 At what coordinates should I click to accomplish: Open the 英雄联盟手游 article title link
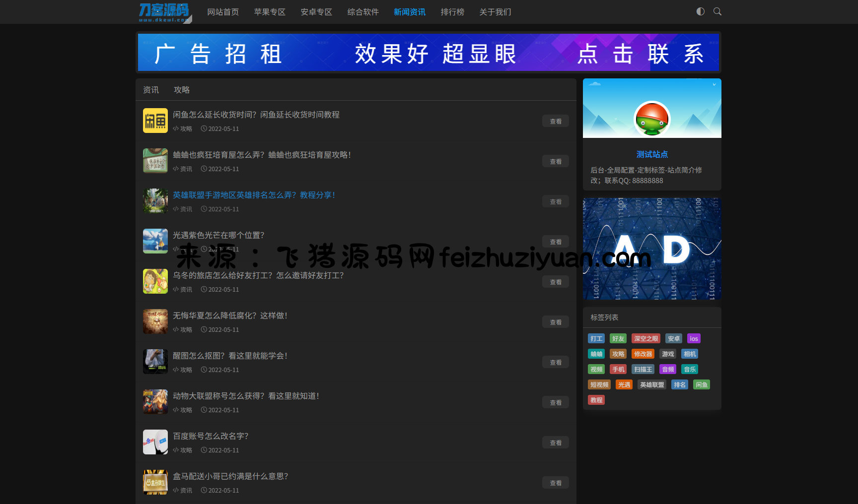pyautogui.click(x=254, y=195)
